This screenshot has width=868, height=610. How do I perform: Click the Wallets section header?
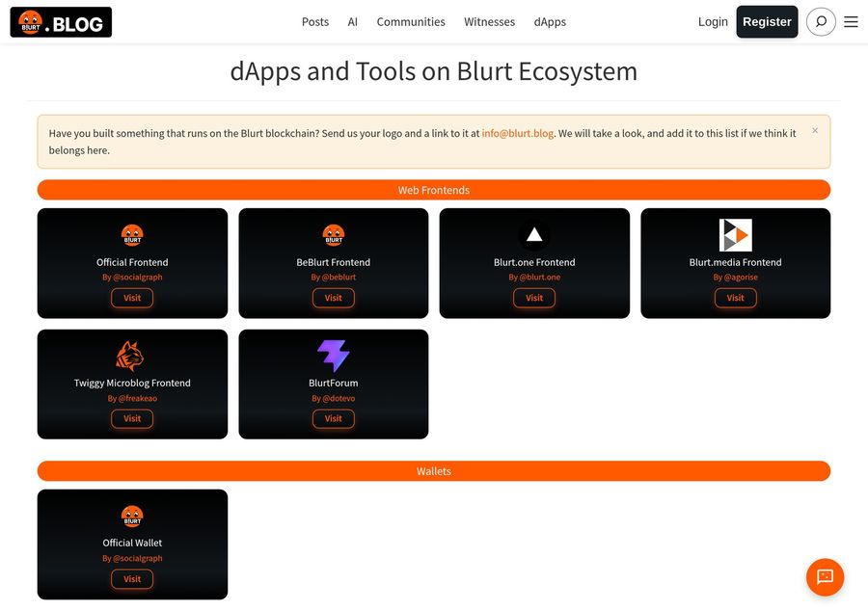point(434,471)
